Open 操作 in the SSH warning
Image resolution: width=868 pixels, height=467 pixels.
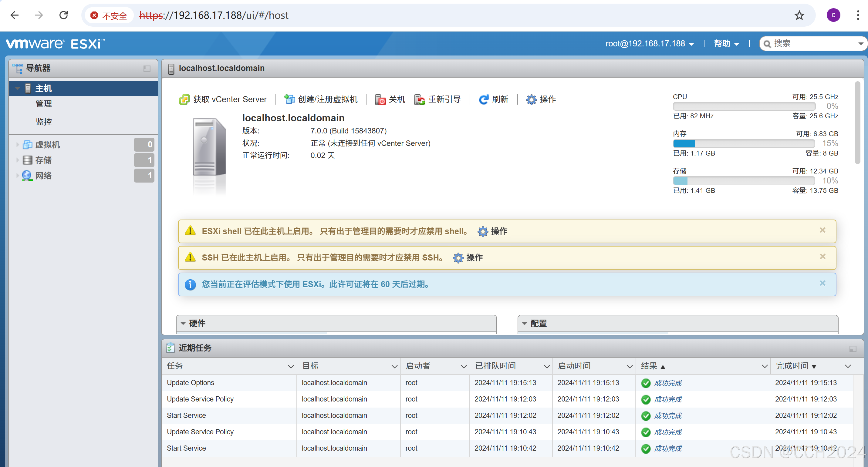click(468, 257)
